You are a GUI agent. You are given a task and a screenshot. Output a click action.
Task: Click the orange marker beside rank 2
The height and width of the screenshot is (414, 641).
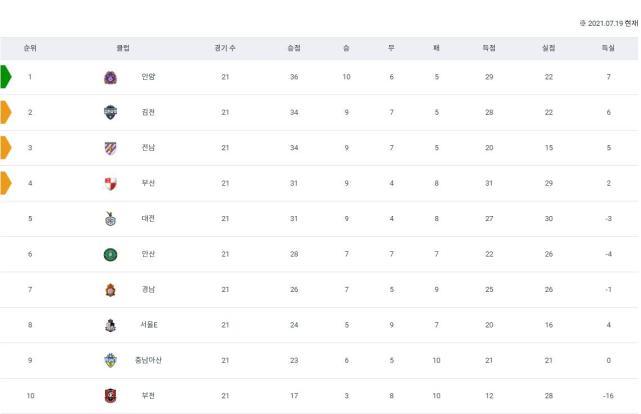(5, 112)
